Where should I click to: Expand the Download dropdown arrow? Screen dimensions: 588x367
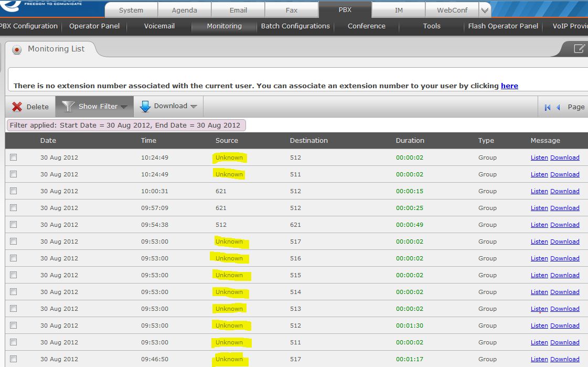194,107
